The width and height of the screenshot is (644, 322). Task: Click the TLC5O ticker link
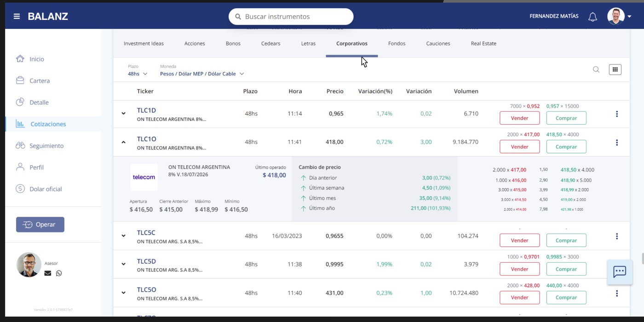(x=146, y=290)
